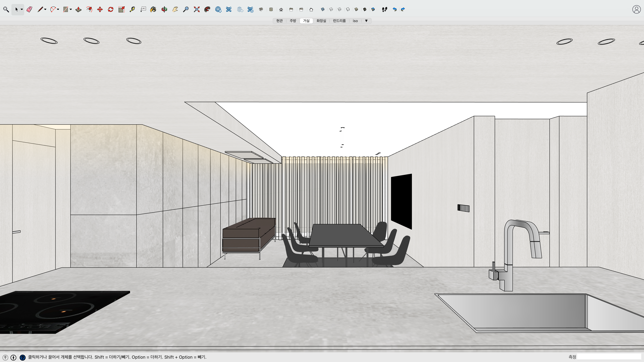Activate the Rotate tool

pos(111,10)
